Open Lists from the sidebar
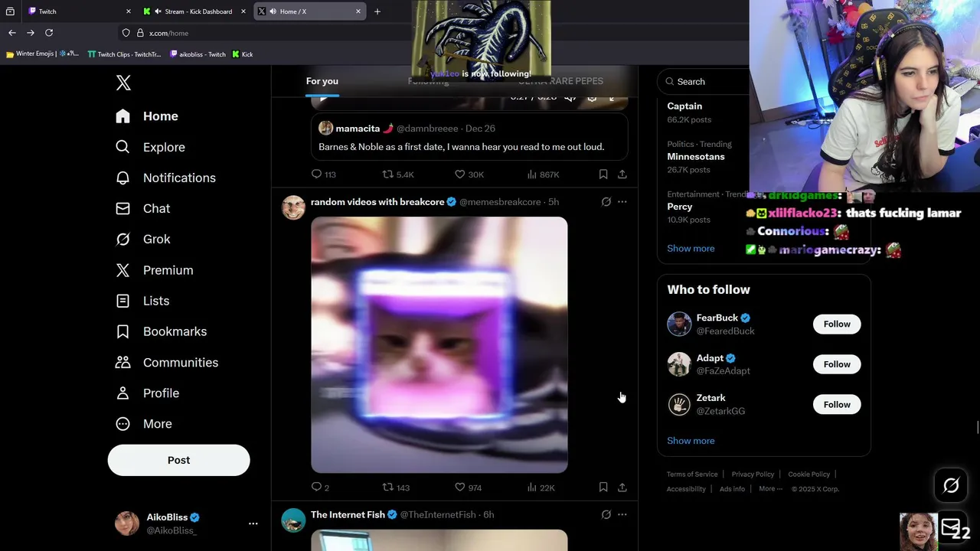Screen dimensions: 980x551 (x=142, y=301)
